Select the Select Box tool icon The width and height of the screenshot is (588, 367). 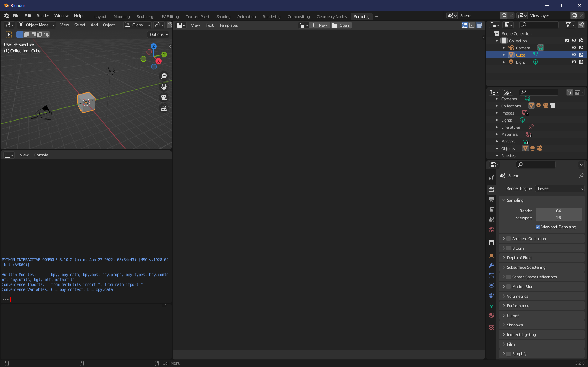click(9, 34)
